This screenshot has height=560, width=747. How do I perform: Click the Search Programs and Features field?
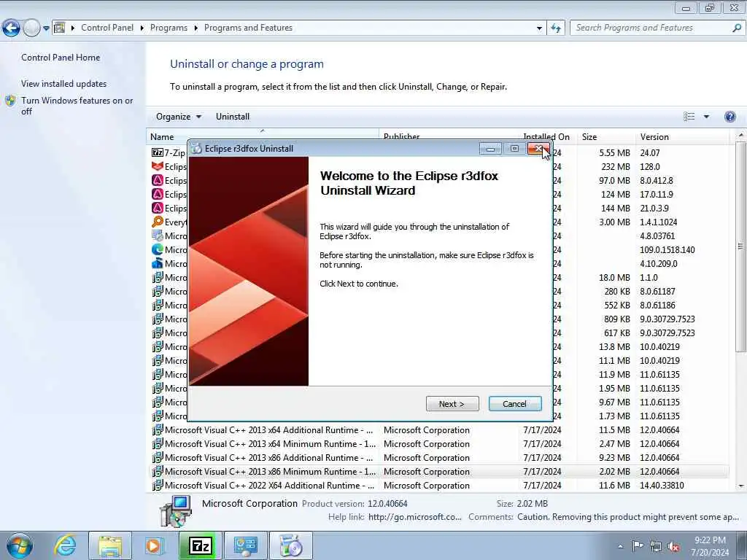tap(651, 28)
